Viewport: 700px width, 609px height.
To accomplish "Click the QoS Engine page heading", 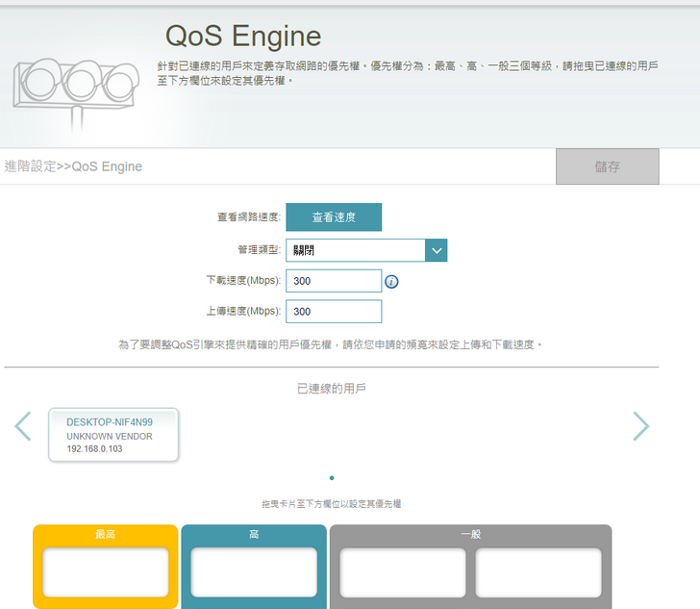I will [x=243, y=36].
